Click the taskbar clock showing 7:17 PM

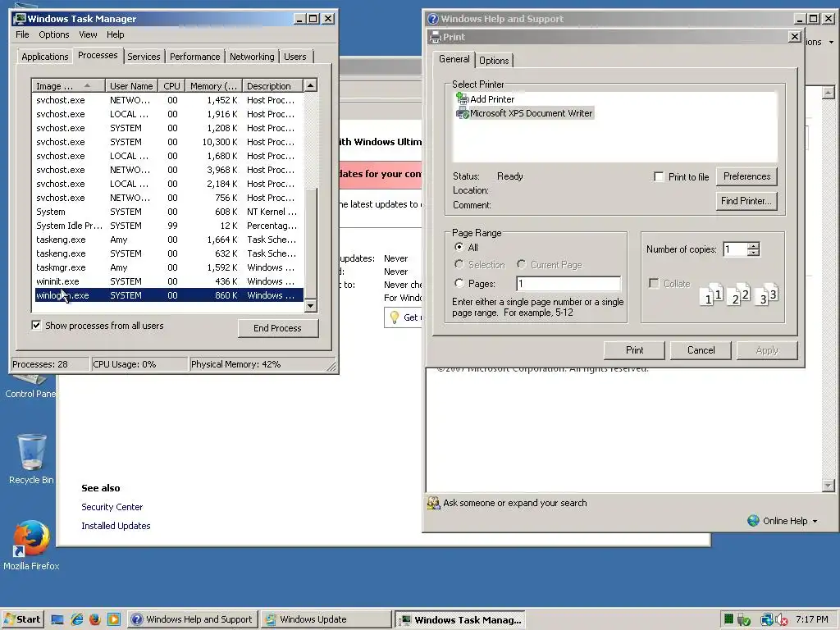(x=811, y=619)
